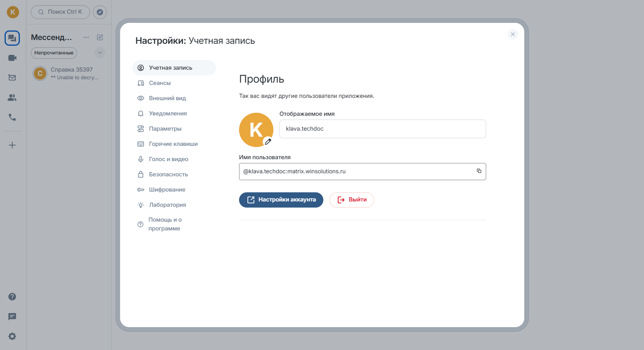Open the Сеансы settings tab
This screenshot has height=350, width=644.
(x=174, y=83)
